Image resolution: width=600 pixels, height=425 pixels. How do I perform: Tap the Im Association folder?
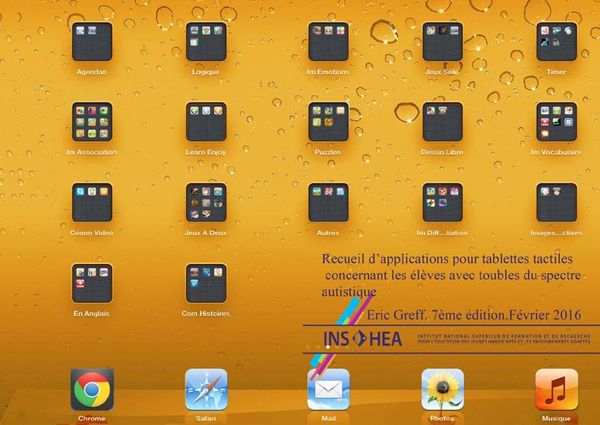[x=92, y=122]
